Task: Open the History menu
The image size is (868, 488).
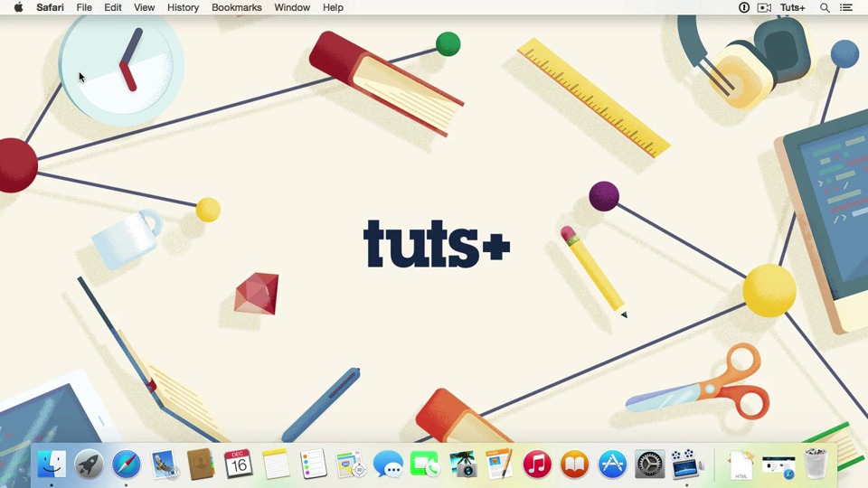Action: tap(183, 7)
